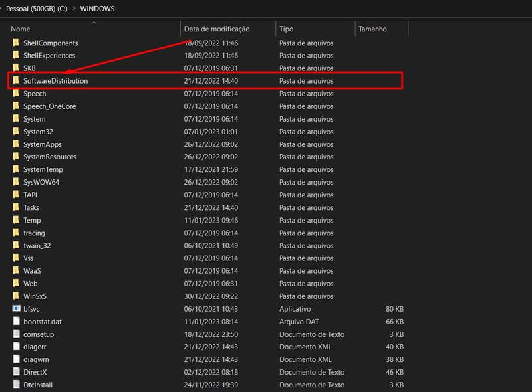Select the Speech_OneCore folder row
Screen dimensions: 532x392
click(x=205, y=106)
